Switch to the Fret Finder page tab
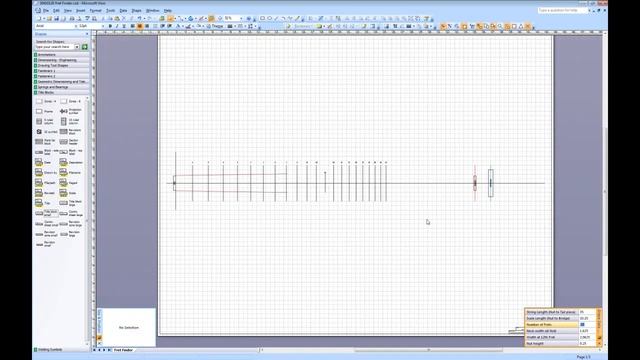This screenshot has height=360, width=640. [123, 350]
